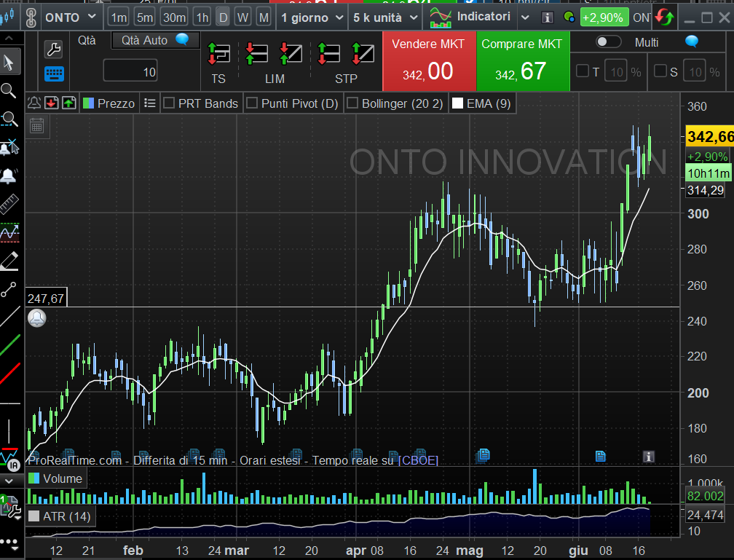Open the IA chart analysis tool

click(9, 459)
